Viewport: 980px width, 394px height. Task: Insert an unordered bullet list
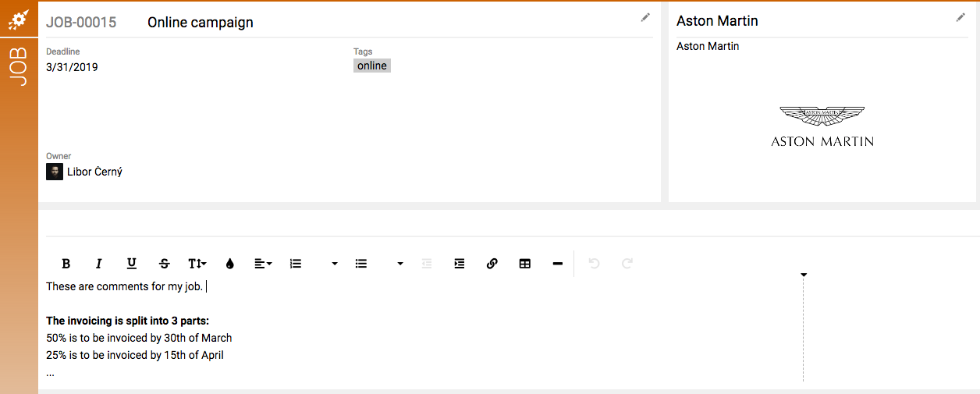tap(361, 264)
